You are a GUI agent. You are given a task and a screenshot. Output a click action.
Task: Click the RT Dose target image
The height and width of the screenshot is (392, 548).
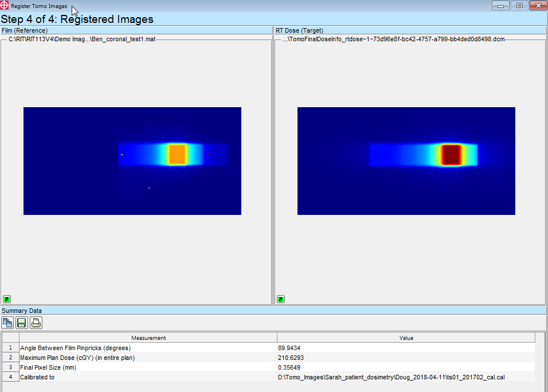pos(406,161)
